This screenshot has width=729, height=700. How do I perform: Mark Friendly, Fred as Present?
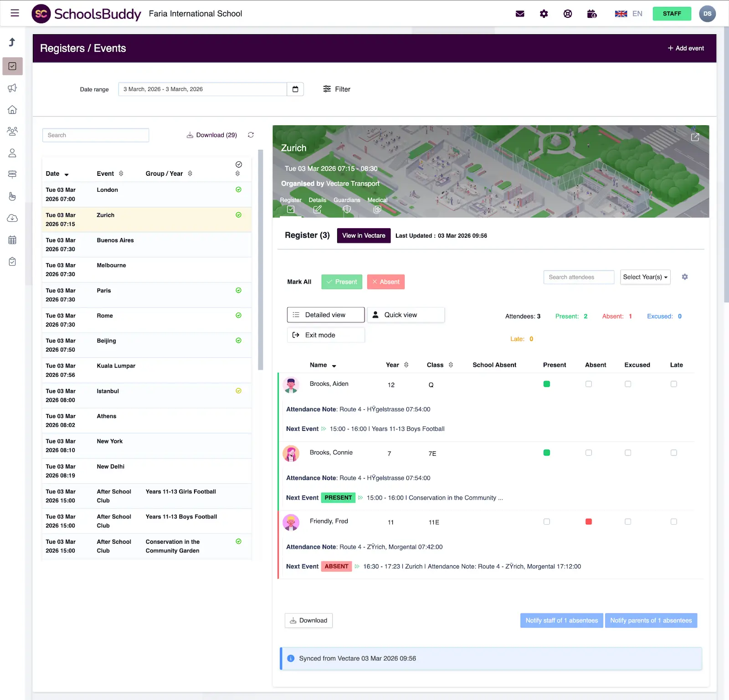[546, 521]
